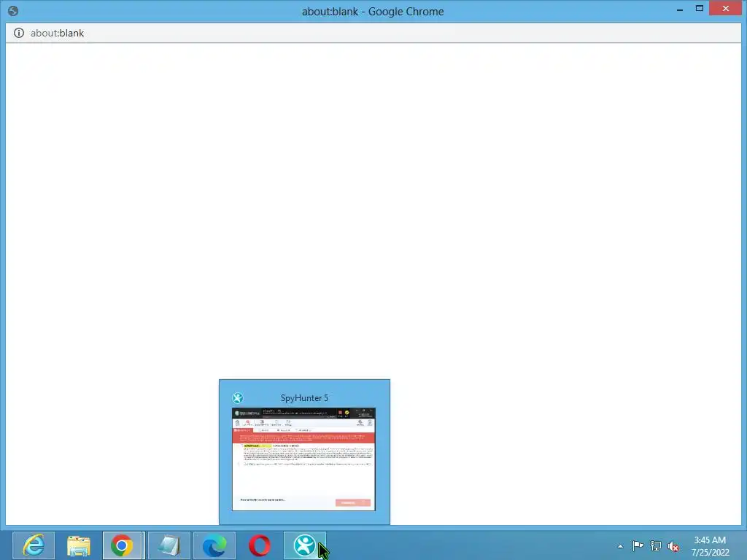Screen dimensions: 747x560
Task: Show hidden tray icons arrow
Action: [x=620, y=546]
